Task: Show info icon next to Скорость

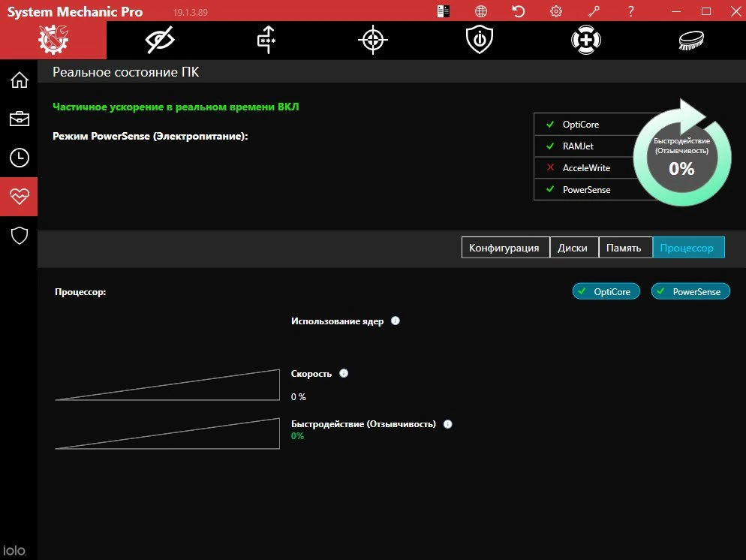Action: pos(344,373)
